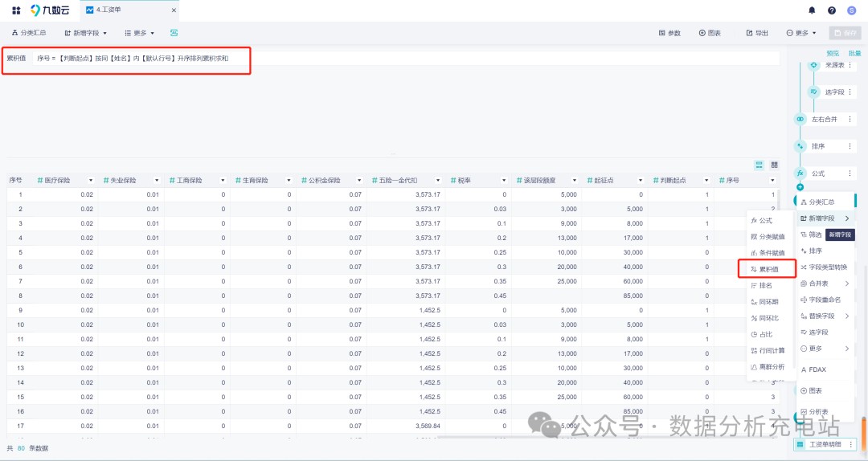The image size is (868, 461).
Task: Click the 图表 toolbar button
Action: [710, 33]
